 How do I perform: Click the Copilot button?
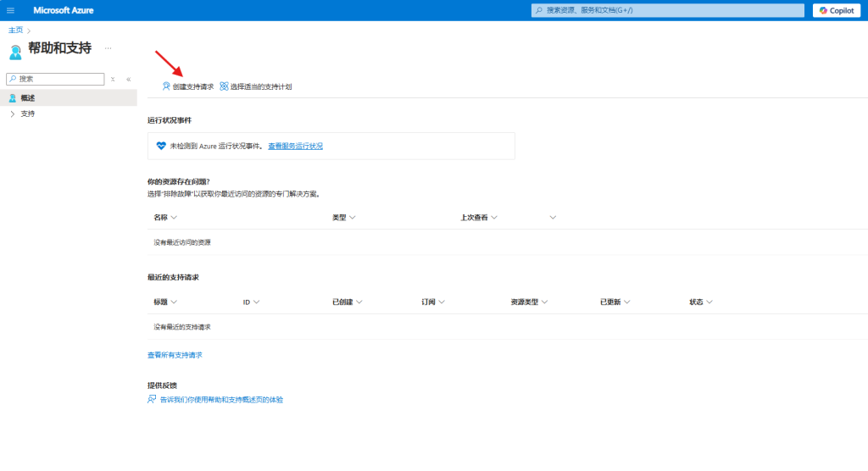[x=837, y=10]
